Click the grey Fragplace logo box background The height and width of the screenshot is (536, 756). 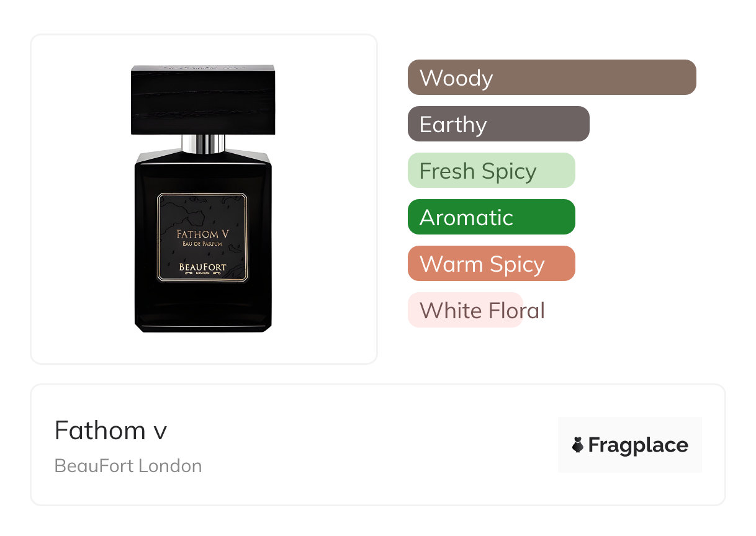coord(630,445)
